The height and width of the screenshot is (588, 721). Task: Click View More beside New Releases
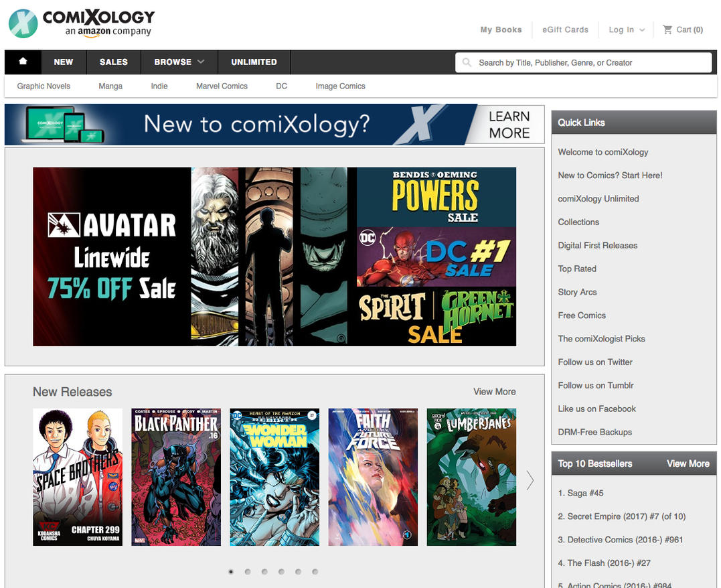click(494, 392)
